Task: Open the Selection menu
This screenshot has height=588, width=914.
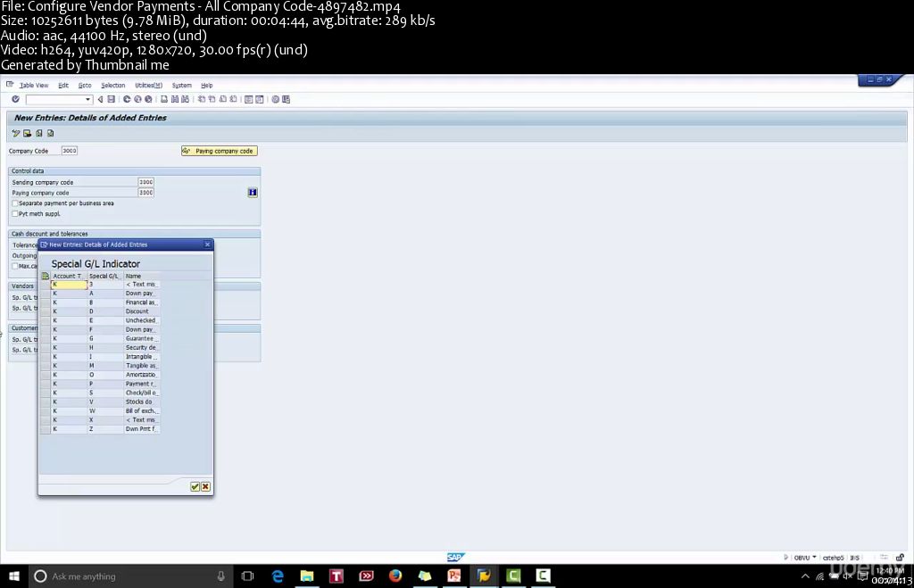Action: (x=113, y=85)
